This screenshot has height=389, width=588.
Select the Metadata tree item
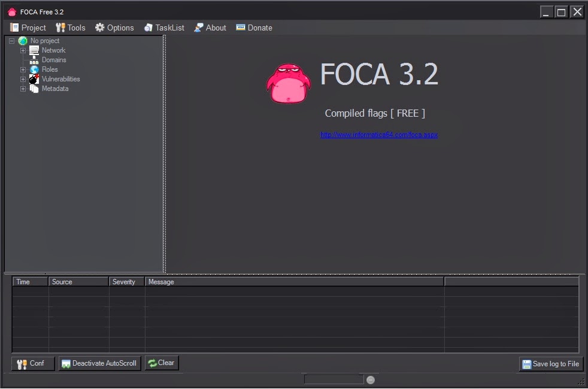point(55,89)
